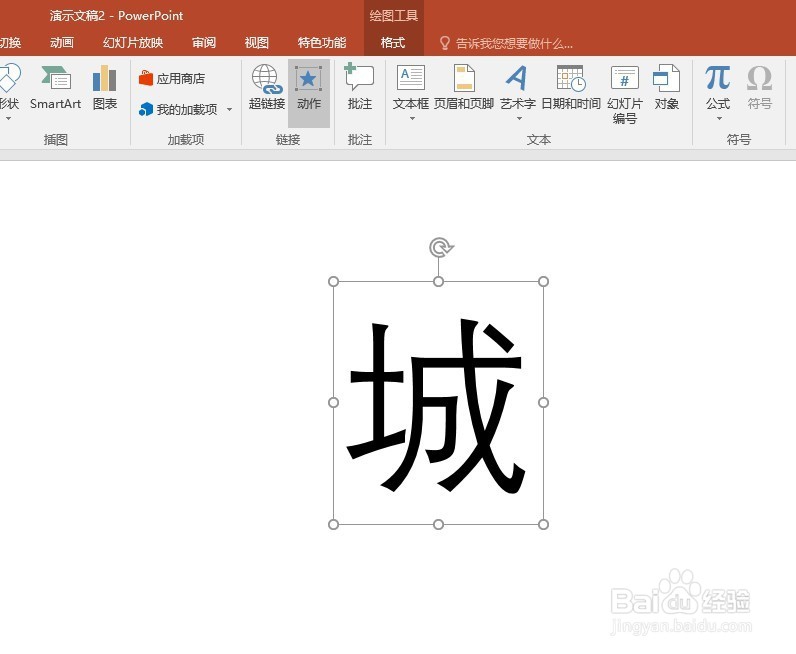Insert a chart (图表)
Image resolution: width=796 pixels, height=654 pixels.
point(105,88)
